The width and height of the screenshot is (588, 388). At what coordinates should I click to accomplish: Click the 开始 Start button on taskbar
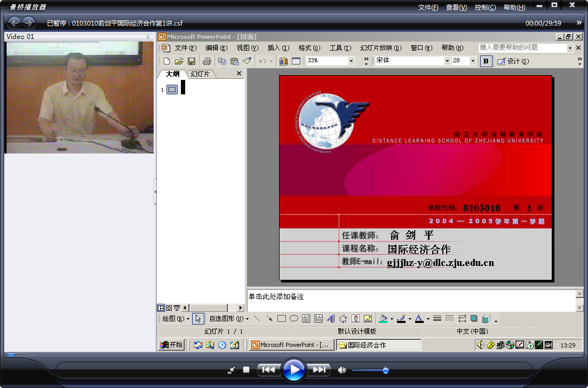click(x=171, y=345)
